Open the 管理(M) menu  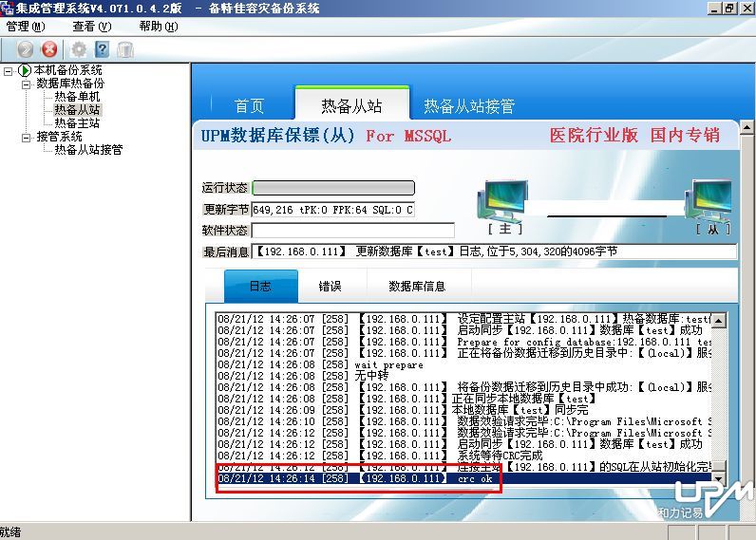(x=25, y=27)
